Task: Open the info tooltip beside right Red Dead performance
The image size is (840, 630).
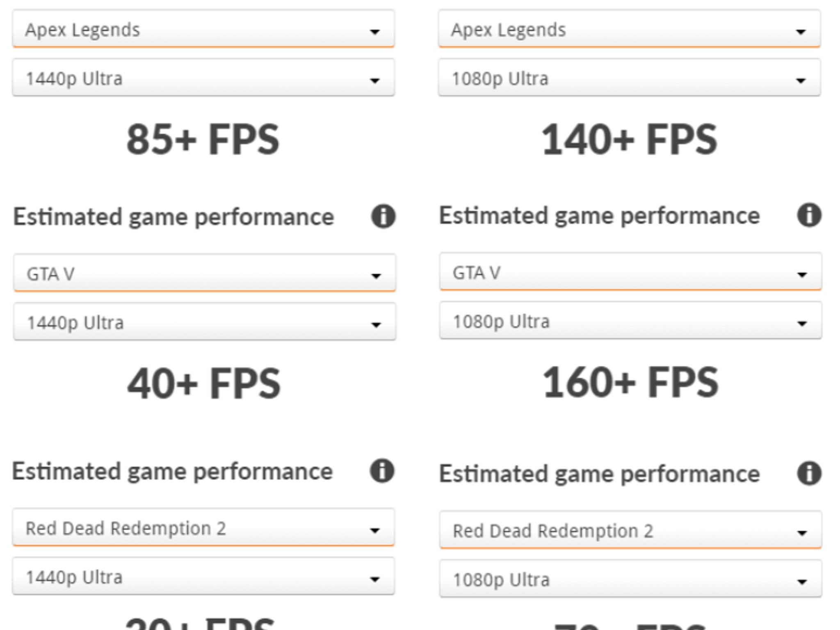Action: (x=809, y=473)
